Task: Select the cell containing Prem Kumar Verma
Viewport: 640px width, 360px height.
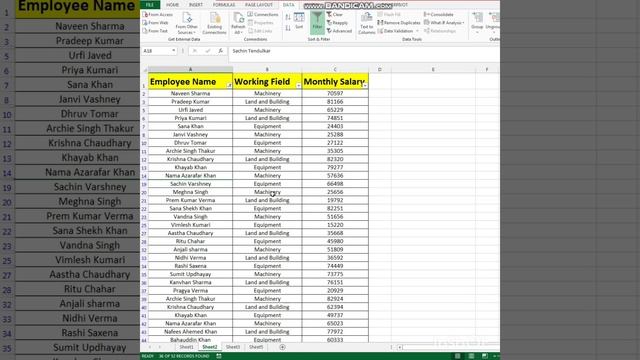Action: coord(190,200)
